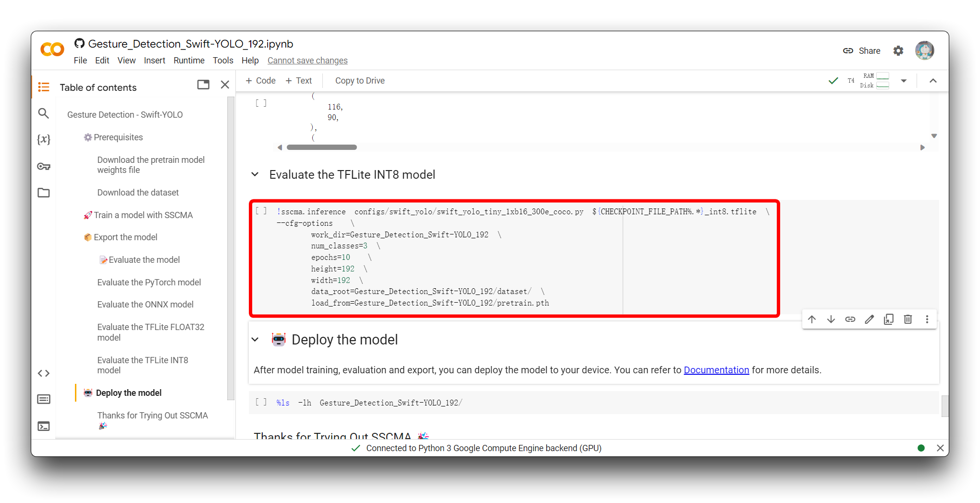Jump to Evaluate the model entry

point(139,260)
